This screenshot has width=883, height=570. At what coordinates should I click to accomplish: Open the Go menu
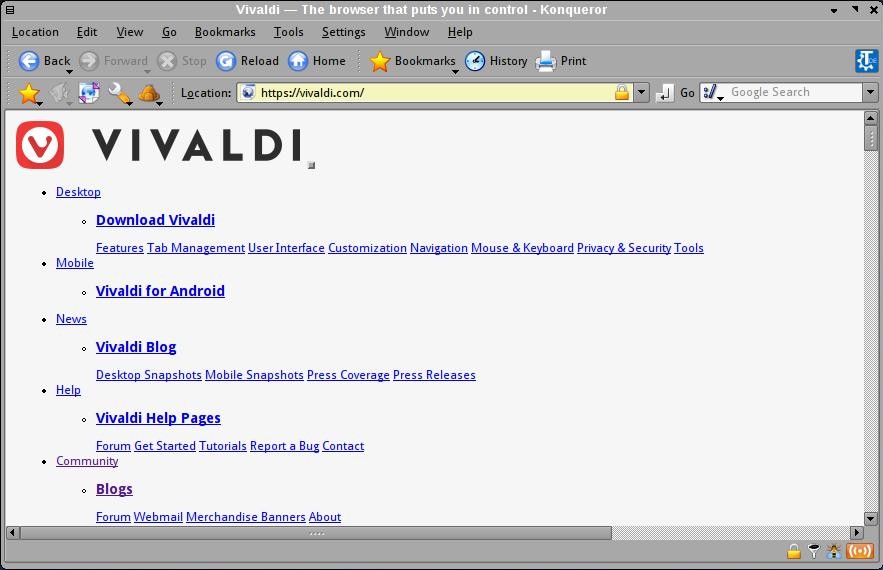[169, 32]
